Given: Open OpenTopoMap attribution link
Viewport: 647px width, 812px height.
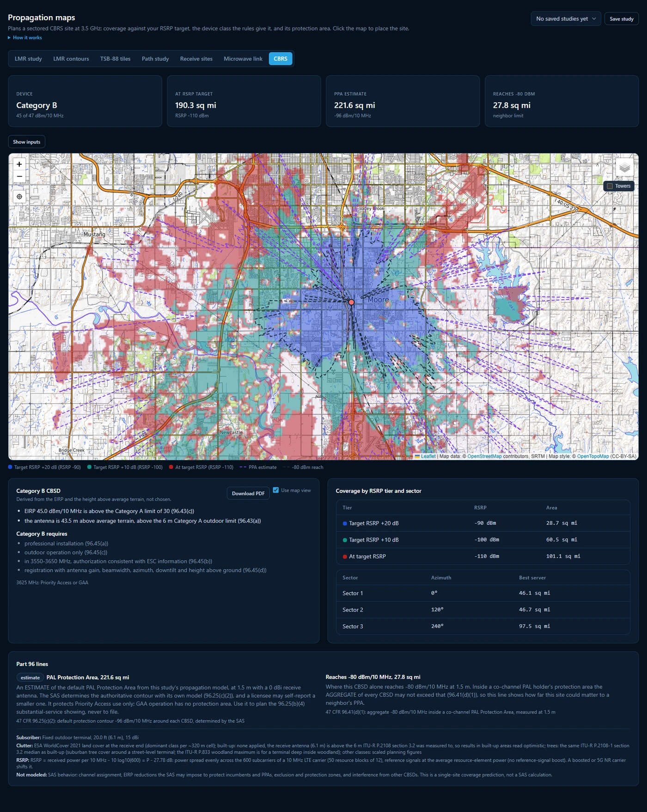Looking at the screenshot, I should click(593, 456).
